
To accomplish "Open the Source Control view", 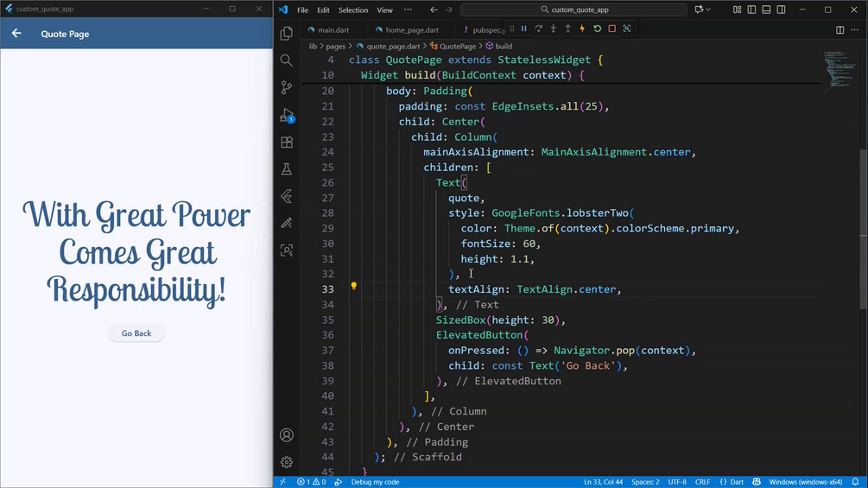I will [x=286, y=87].
